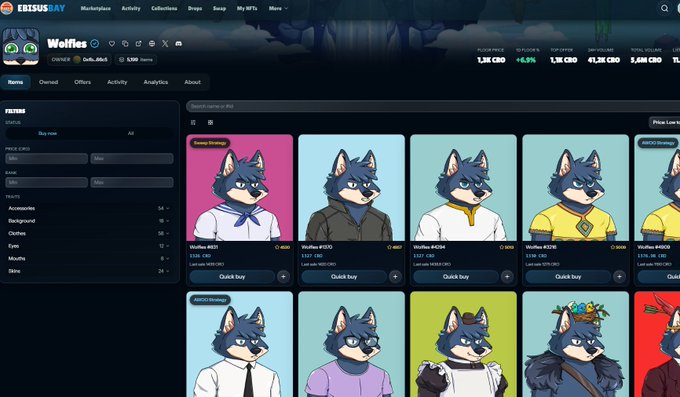Go to the Drops page

(x=195, y=8)
